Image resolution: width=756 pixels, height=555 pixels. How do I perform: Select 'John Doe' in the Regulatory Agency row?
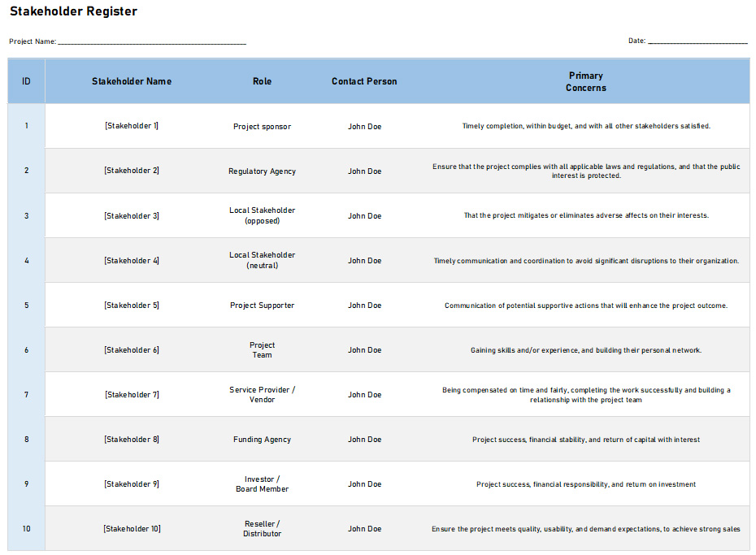coord(365,171)
